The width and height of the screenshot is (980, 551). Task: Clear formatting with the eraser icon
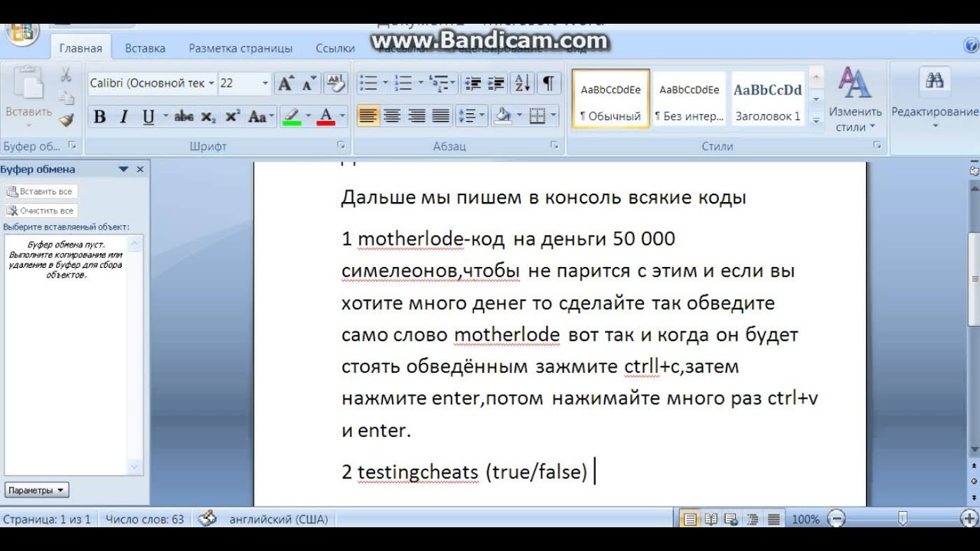pyautogui.click(x=335, y=83)
